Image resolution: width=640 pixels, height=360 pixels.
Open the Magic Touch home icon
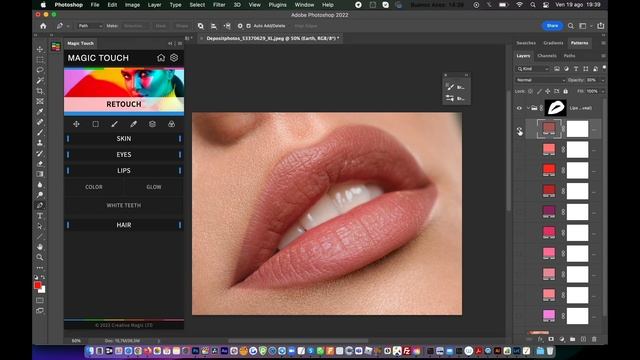pyautogui.click(x=161, y=58)
